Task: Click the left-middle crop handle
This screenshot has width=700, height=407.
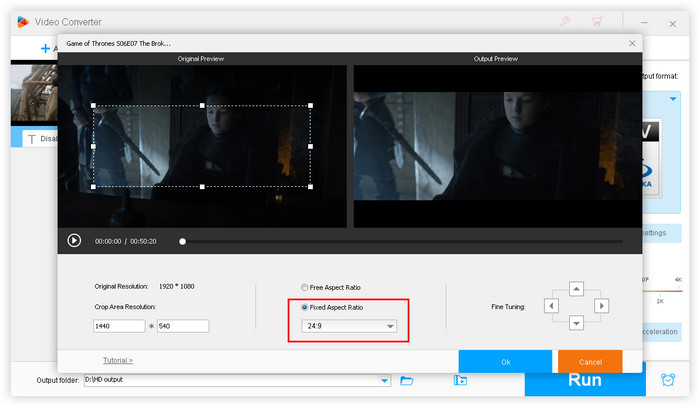Action: (93, 146)
